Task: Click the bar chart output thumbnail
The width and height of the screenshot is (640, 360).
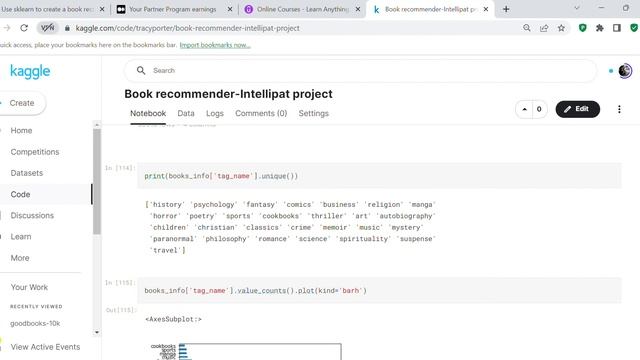Action: click(x=245, y=351)
